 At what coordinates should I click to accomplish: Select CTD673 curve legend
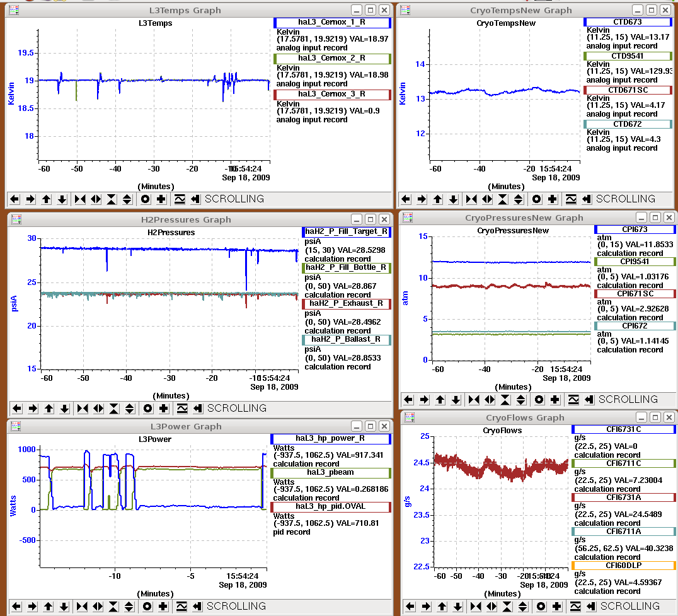coord(628,22)
